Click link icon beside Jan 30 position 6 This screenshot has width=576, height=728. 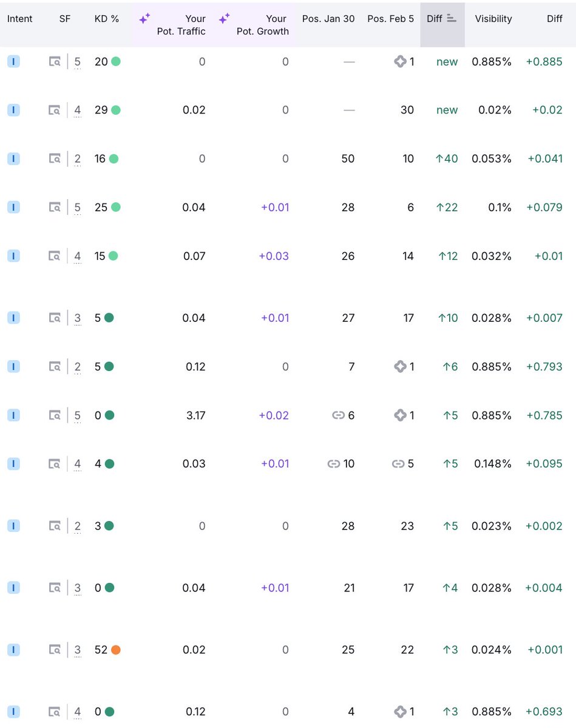(338, 415)
